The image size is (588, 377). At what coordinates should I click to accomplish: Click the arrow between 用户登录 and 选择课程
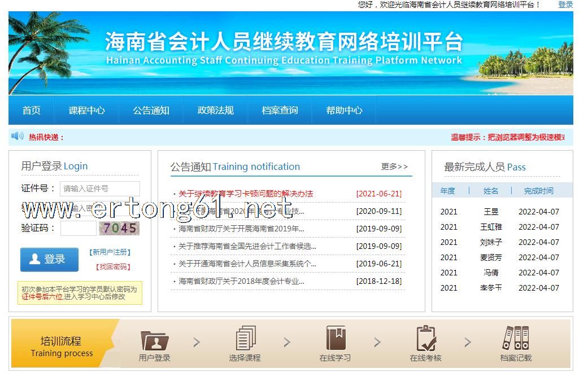coord(197,342)
